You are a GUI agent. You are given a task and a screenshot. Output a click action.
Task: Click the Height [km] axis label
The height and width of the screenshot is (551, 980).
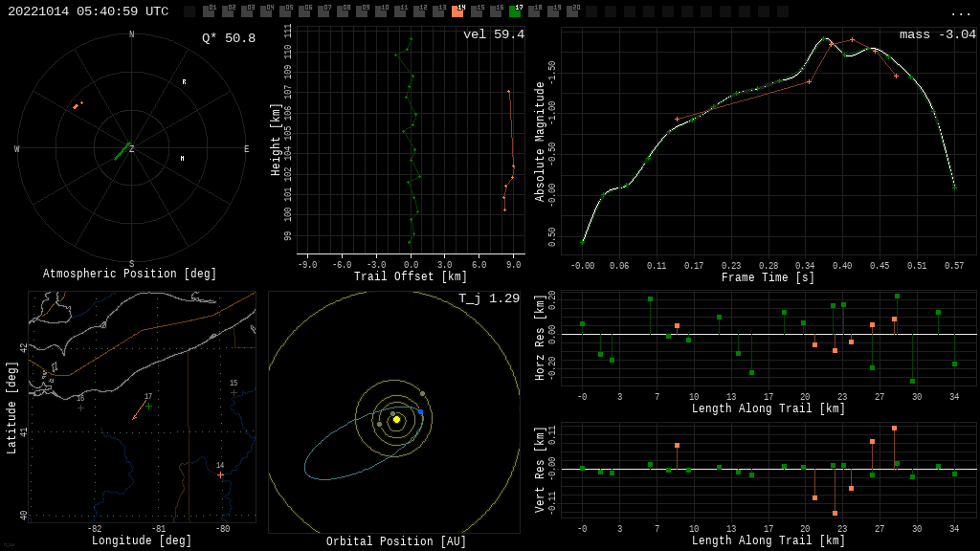[275, 140]
